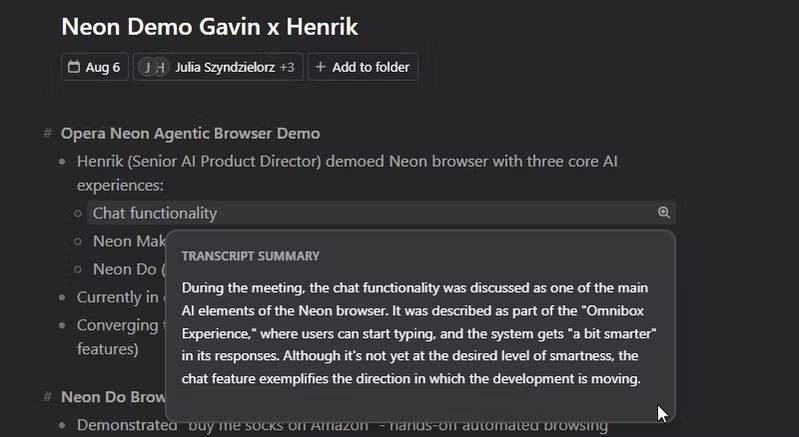Click the hash marker beside Opera Neon heading
Viewport: 799px width, 437px height.
click(x=47, y=133)
